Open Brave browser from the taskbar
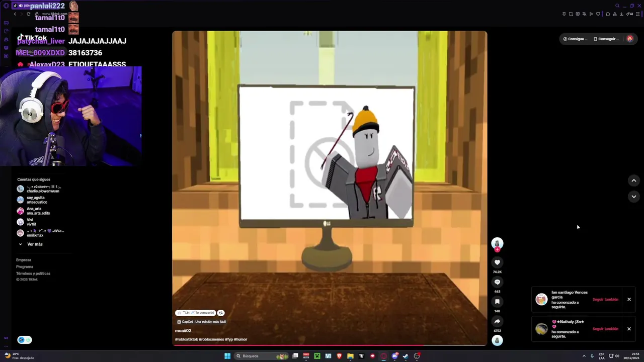644x362 pixels. [x=339, y=356]
